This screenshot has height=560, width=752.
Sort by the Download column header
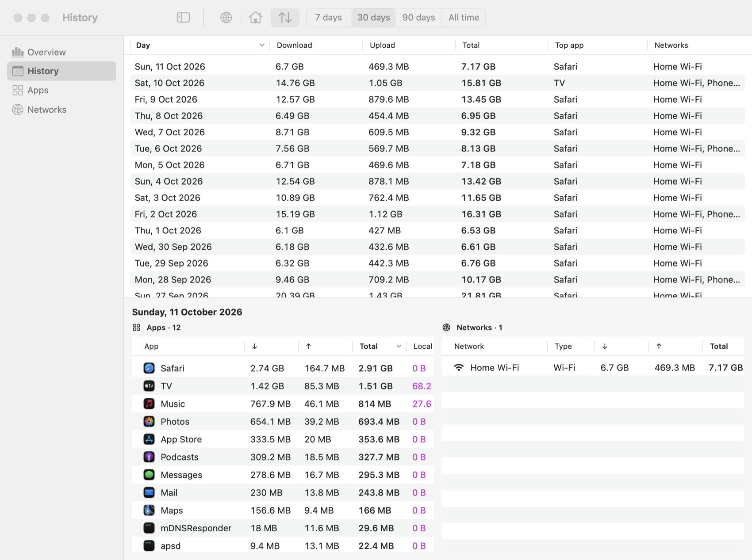[316, 45]
